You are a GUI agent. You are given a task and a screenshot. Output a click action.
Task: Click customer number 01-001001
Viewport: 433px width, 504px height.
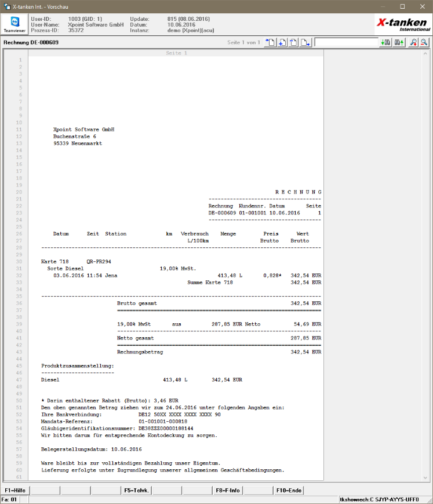(x=253, y=213)
